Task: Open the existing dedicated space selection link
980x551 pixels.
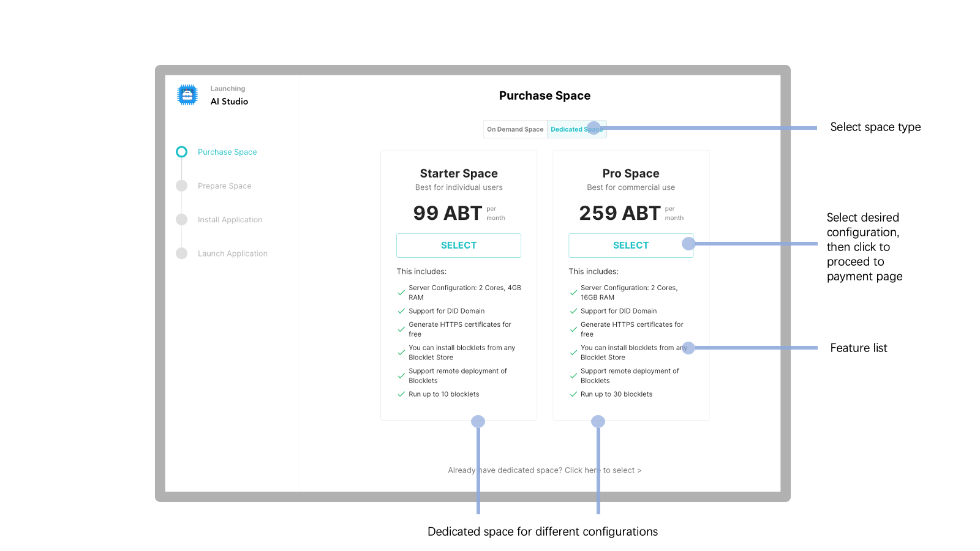Action: click(x=545, y=470)
